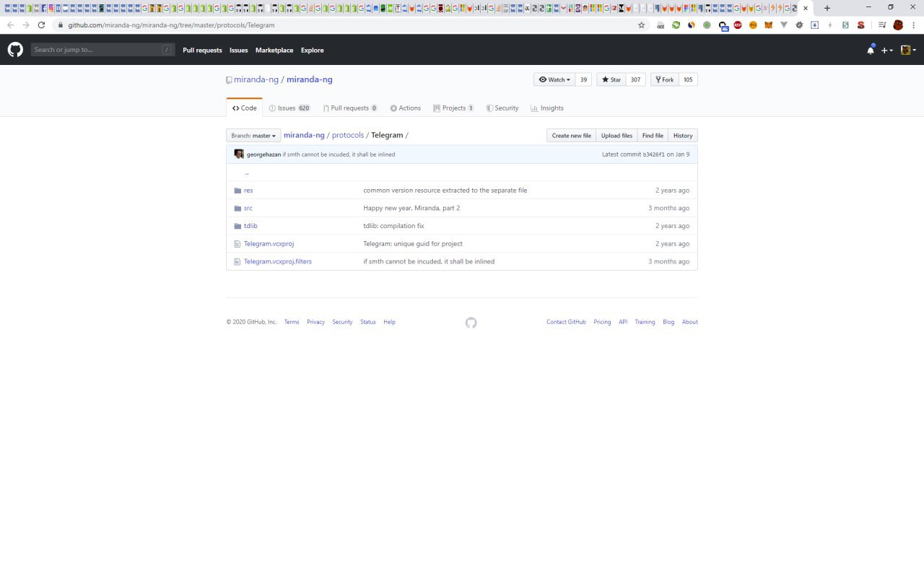Open the Privacy footer link
Screen dimensions: 924x563
click(x=315, y=322)
